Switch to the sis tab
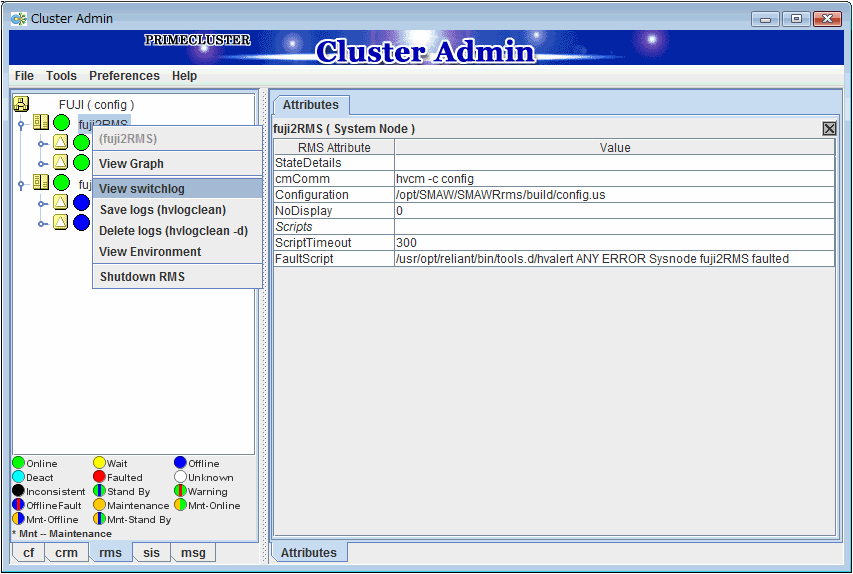The height and width of the screenshot is (574, 853). point(151,552)
